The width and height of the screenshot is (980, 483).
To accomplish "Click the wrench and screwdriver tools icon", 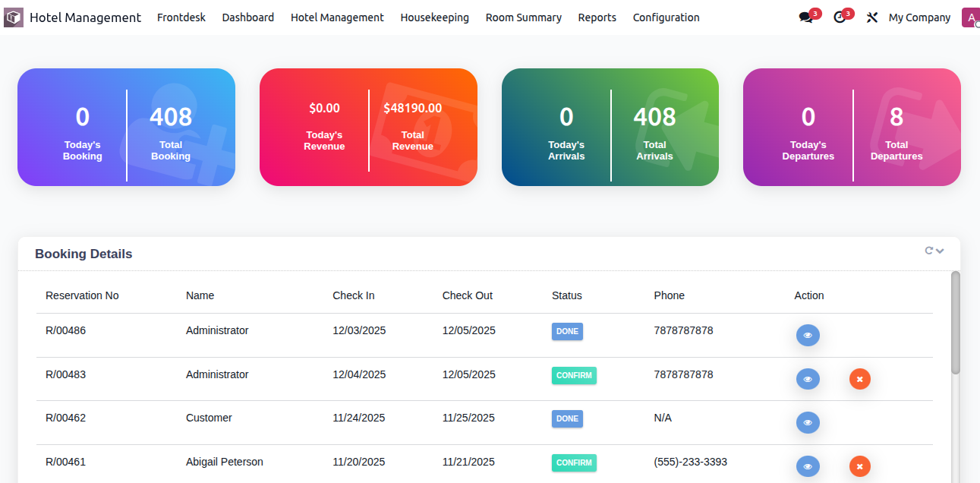I will 872,17.
